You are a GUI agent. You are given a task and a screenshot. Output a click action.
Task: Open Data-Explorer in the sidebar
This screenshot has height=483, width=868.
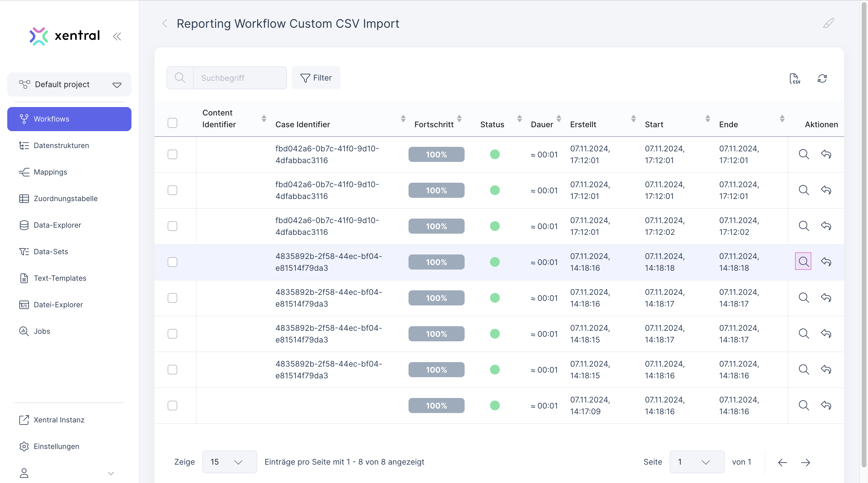tap(57, 225)
